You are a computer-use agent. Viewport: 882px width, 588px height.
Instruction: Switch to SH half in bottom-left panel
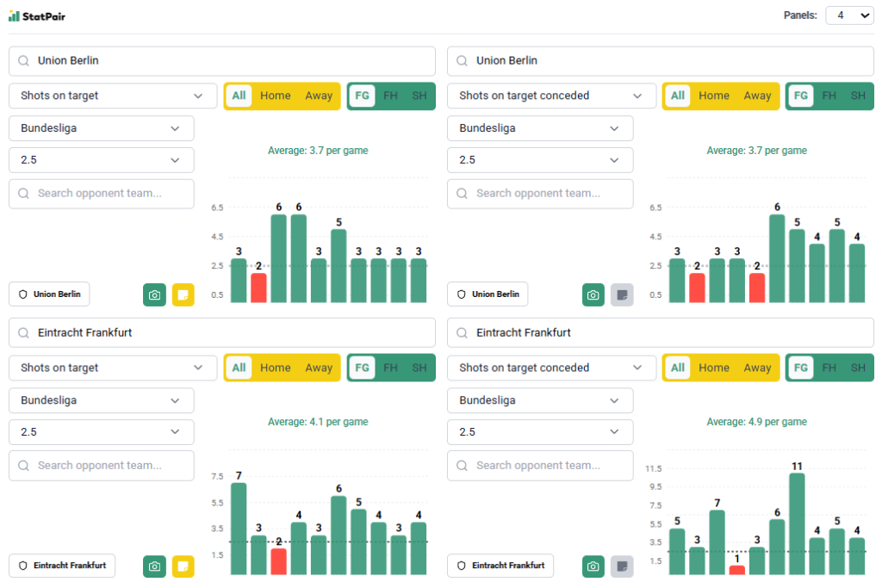pyautogui.click(x=419, y=368)
